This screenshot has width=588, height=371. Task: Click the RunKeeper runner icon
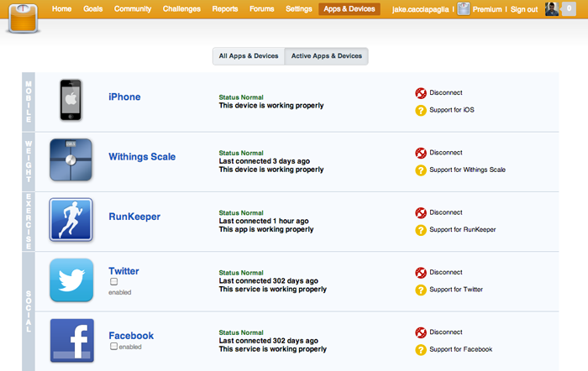point(71,220)
